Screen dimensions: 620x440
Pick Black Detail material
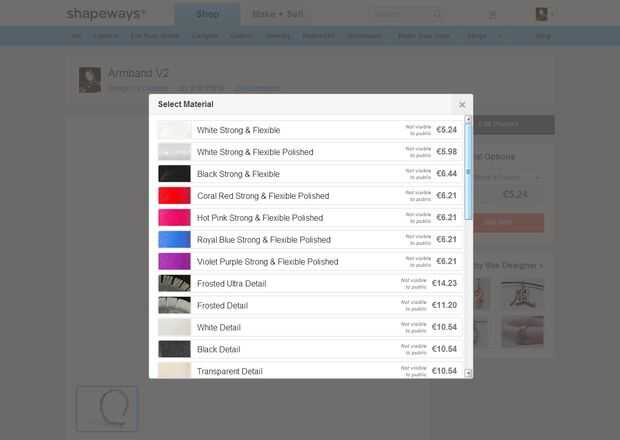[x=310, y=349]
